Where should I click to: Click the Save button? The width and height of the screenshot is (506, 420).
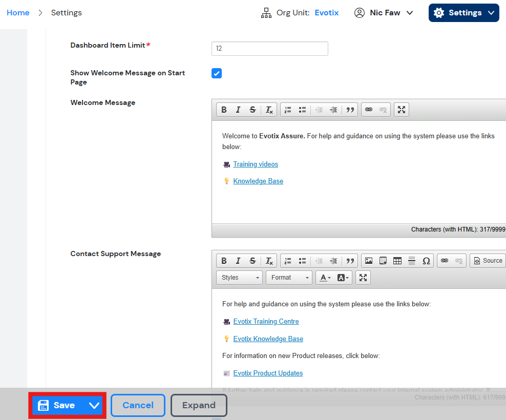[58, 406]
